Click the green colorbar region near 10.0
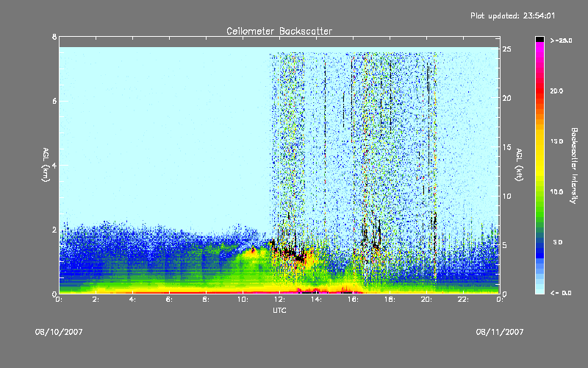 [x=539, y=195]
